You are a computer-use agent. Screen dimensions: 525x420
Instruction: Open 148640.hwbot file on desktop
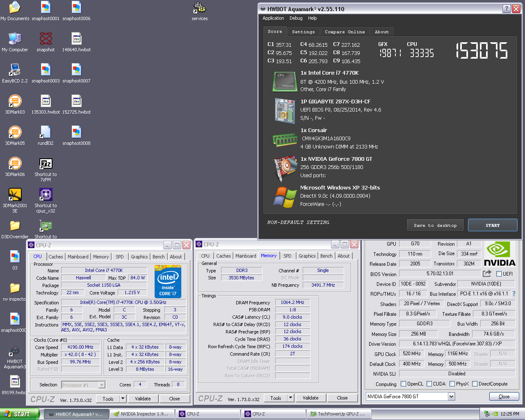[x=76, y=42]
